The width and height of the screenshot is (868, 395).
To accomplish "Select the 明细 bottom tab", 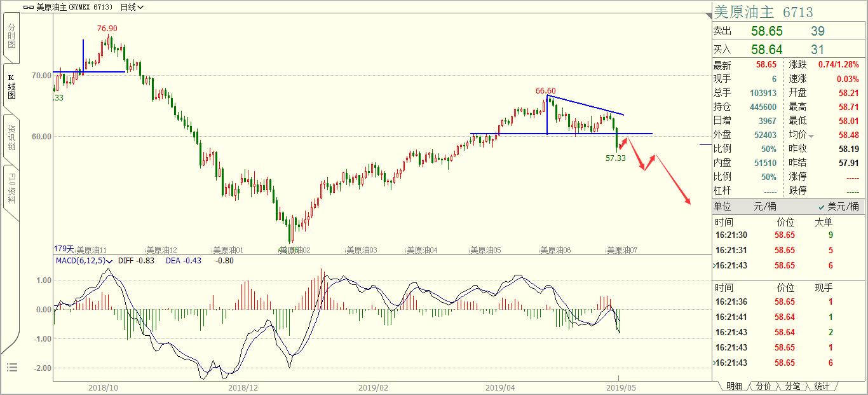I will [x=734, y=386].
